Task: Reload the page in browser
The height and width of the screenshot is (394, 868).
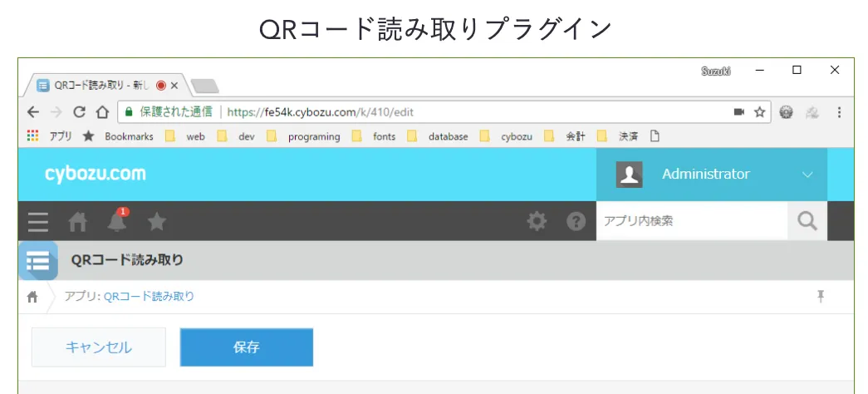Action: coord(80,111)
